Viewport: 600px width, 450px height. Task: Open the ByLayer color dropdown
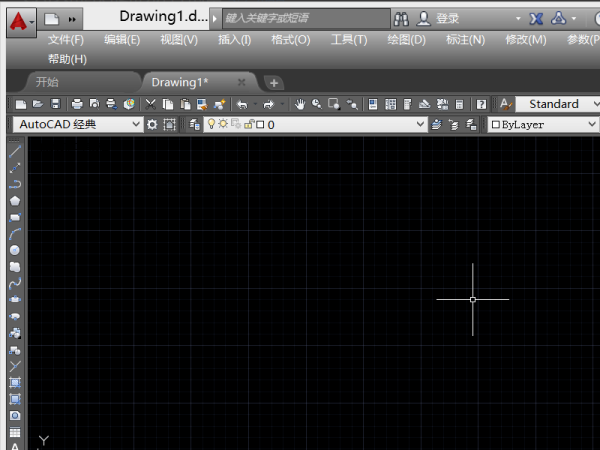[542, 124]
